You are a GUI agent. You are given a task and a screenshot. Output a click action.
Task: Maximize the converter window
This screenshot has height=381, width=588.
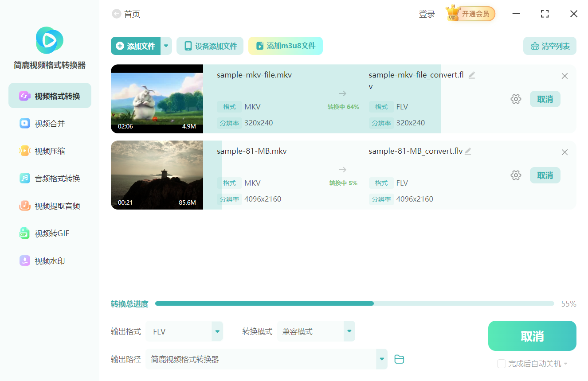pos(545,14)
